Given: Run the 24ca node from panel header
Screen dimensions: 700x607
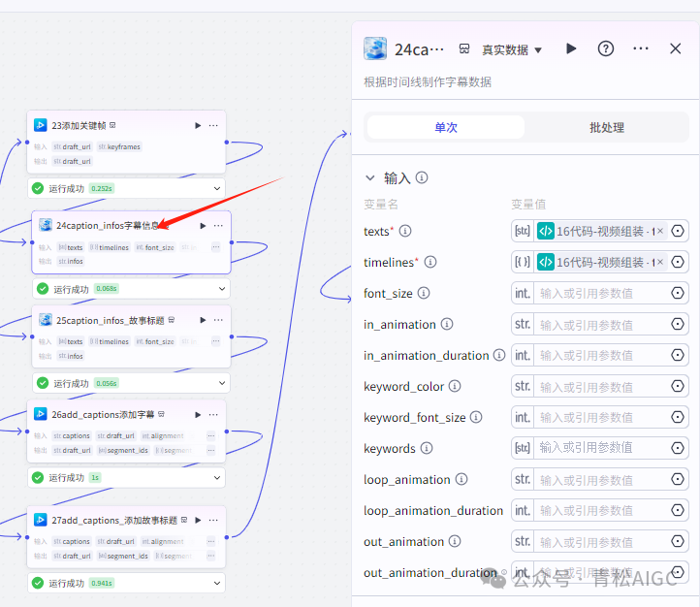Looking at the screenshot, I should pyautogui.click(x=571, y=48).
